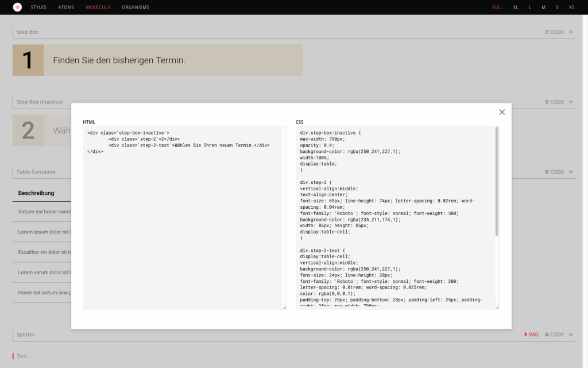
Task: Open the MOLECULS navigation menu
Action: tap(98, 7)
